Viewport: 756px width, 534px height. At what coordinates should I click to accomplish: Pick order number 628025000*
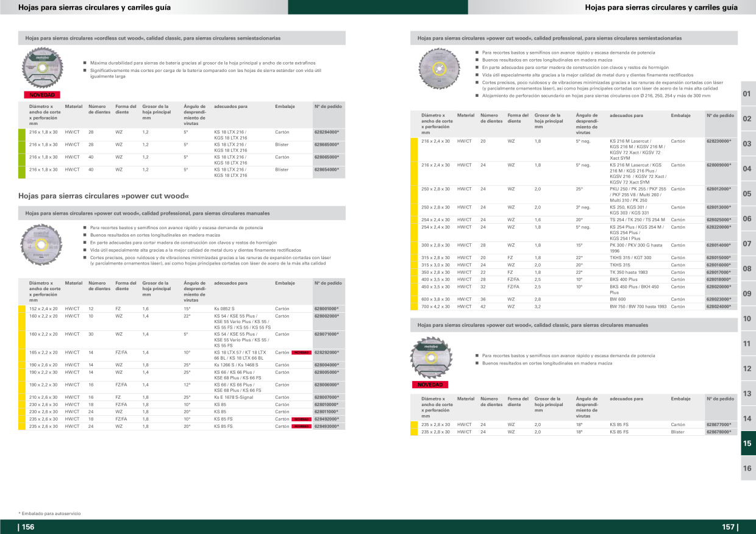719,220
